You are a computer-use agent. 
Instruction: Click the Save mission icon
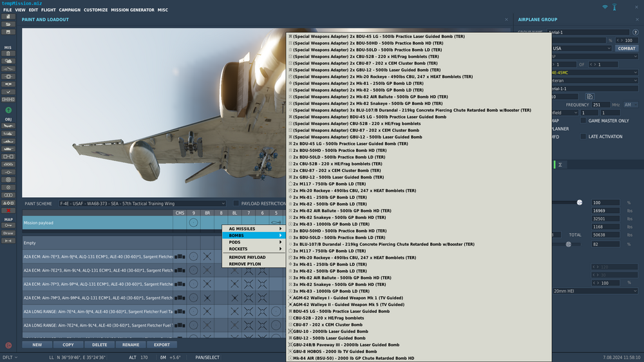8,32
